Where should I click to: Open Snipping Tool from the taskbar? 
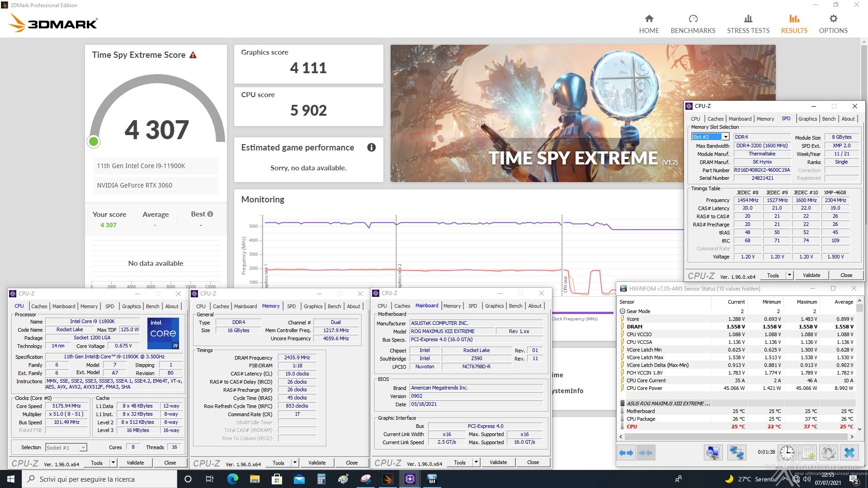pyautogui.click(x=365, y=479)
